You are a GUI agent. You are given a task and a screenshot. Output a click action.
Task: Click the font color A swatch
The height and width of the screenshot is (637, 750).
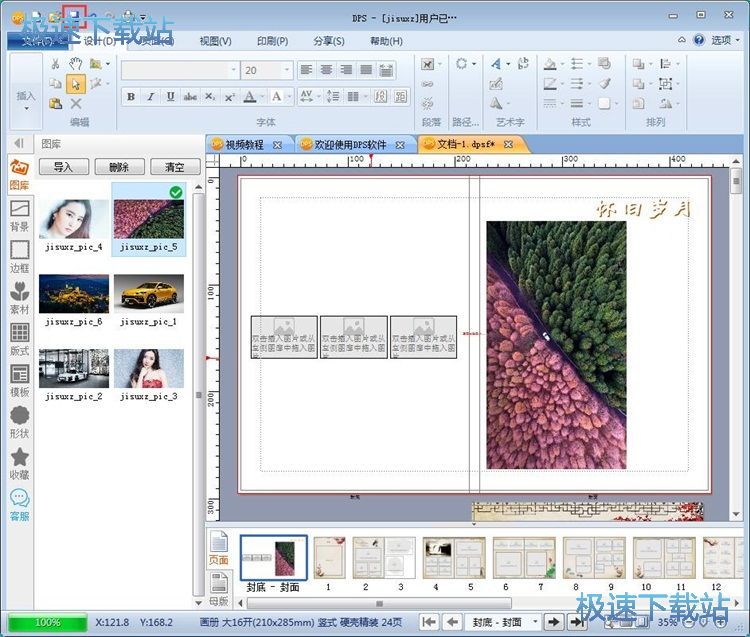(249, 97)
